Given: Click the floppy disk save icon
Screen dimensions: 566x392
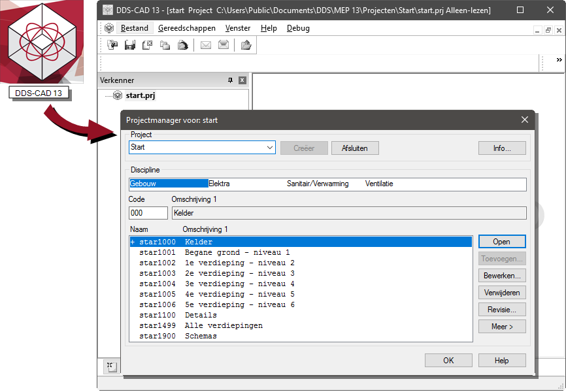Looking at the screenshot, I should click(x=130, y=45).
